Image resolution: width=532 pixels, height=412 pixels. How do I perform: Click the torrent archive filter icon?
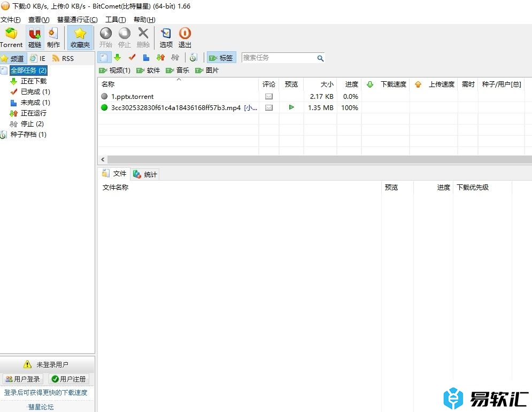tap(194, 58)
